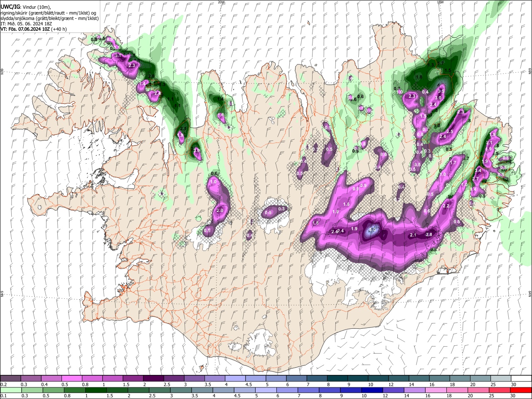The image size is (532, 399).
Task: Click the 64N latitude label on the right edge
Action: [530, 293]
